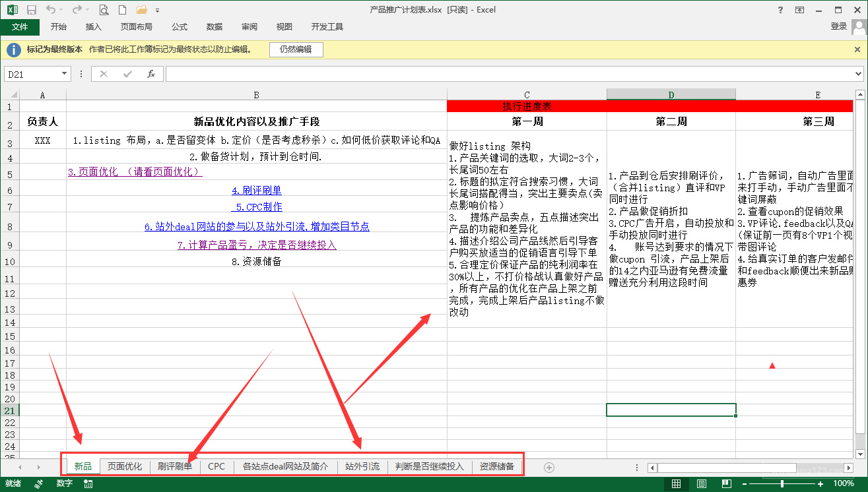Screen dimensions: 868x492
Task: Click the ribbon display options icon
Action: 800,10
